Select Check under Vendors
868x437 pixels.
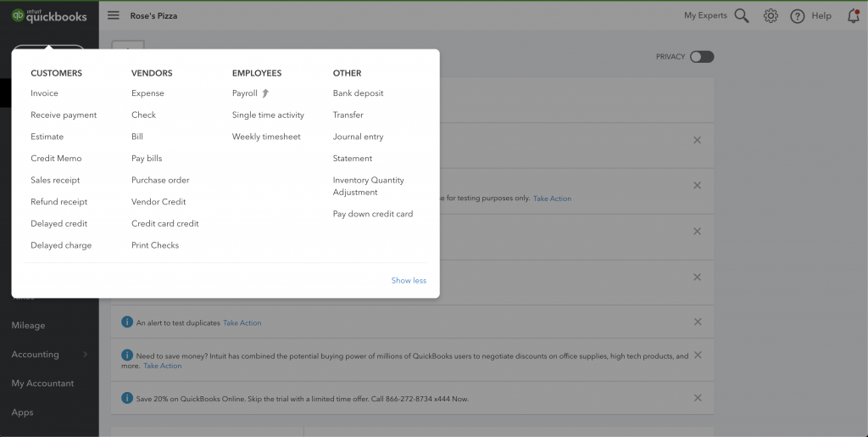click(x=143, y=115)
